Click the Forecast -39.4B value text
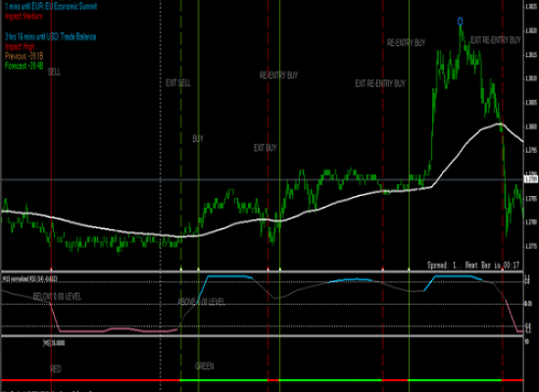This screenshot has height=392, width=539. (24, 66)
